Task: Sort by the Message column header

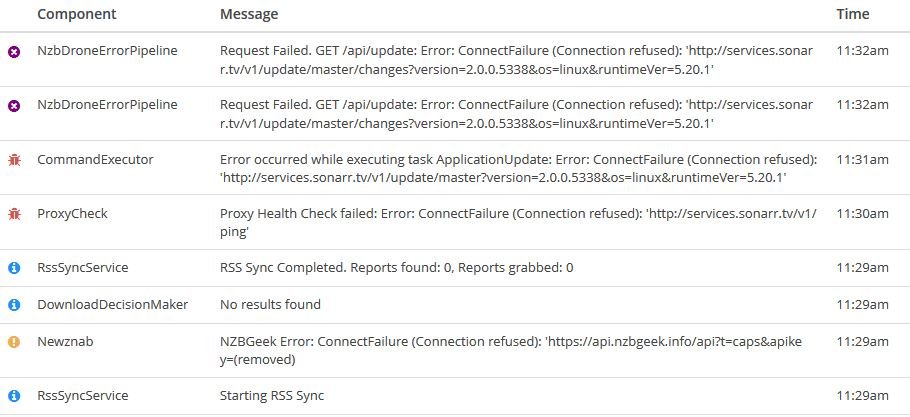Action: tap(248, 14)
